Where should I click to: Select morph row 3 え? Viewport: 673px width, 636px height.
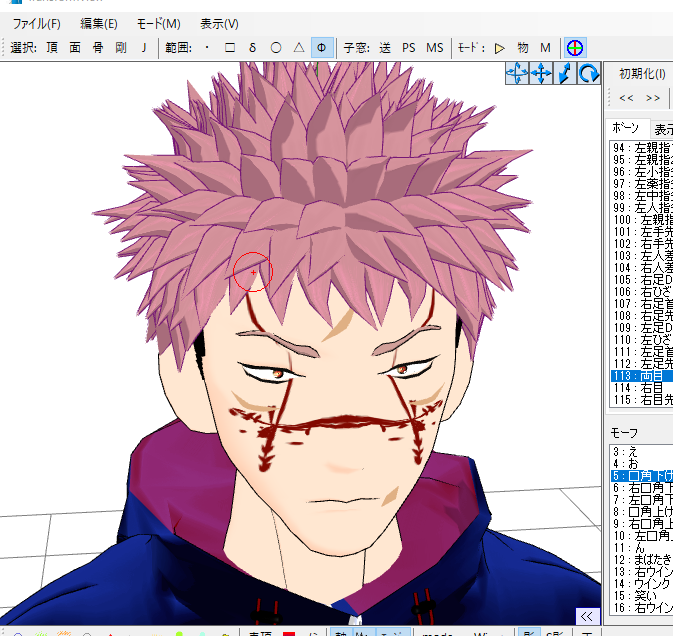pos(642,452)
